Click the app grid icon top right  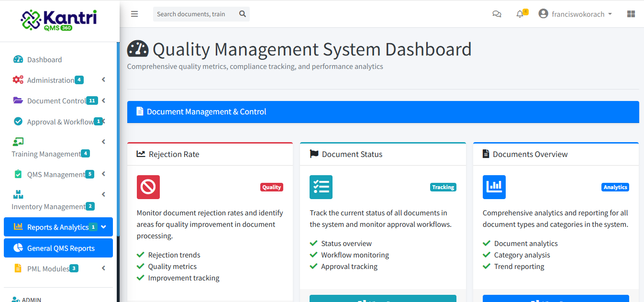pos(631,14)
